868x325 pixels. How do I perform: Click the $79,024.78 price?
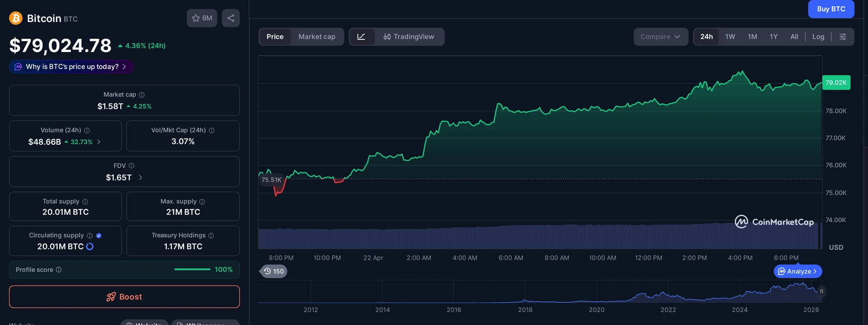coord(60,46)
